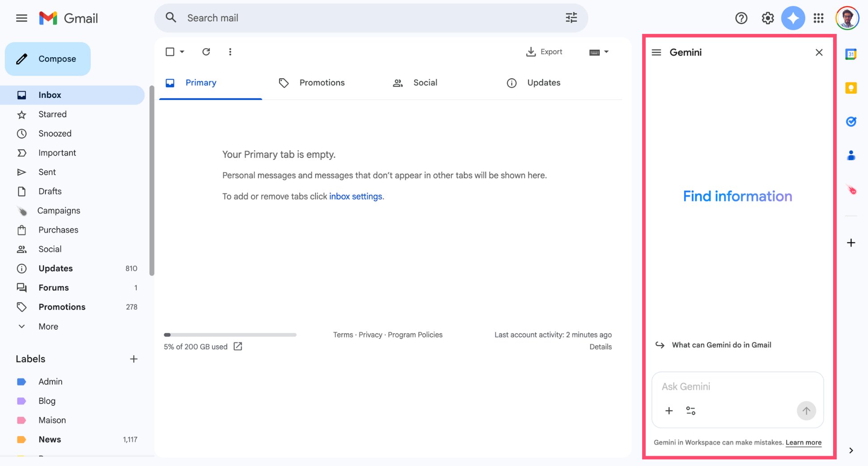Tick the select all checkbox

pos(170,52)
